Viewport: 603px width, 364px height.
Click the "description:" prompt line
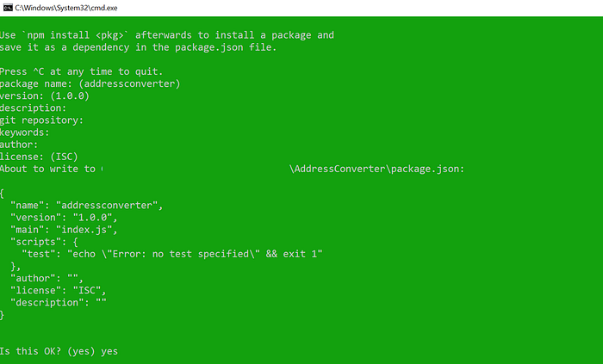click(x=33, y=108)
